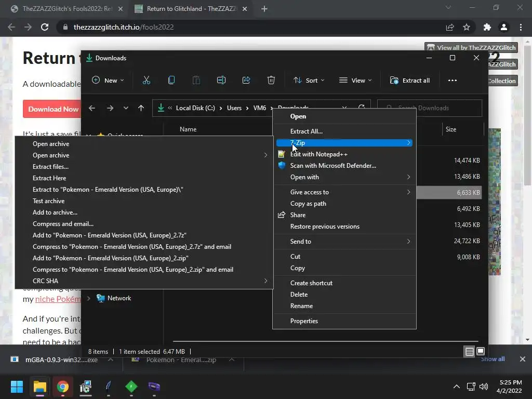Switch to Return to Glitchland tab

click(191, 9)
